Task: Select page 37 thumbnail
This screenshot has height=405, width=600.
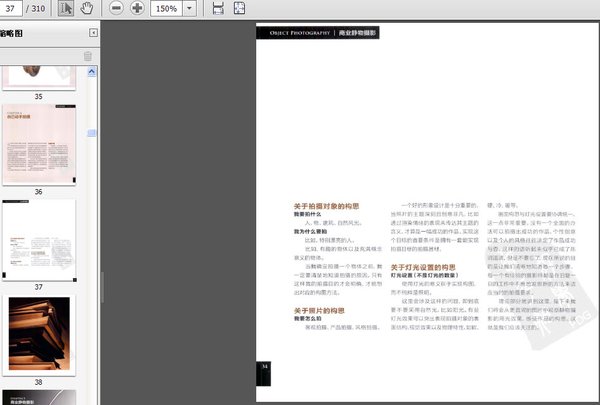Action: pyautogui.click(x=38, y=238)
